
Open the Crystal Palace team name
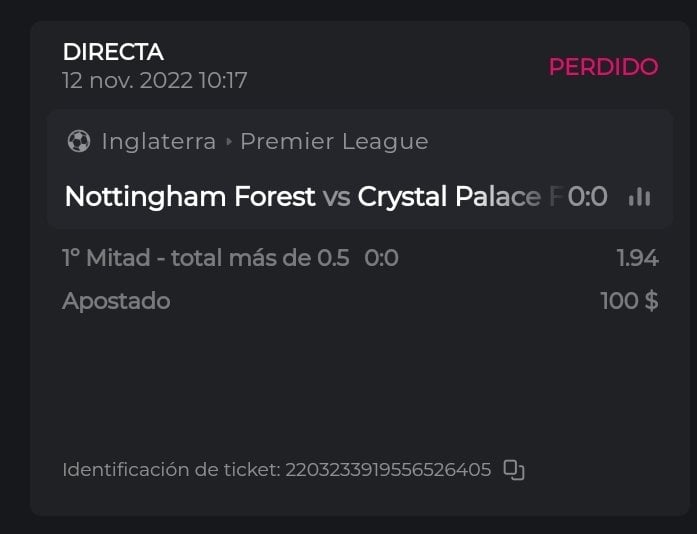point(449,197)
